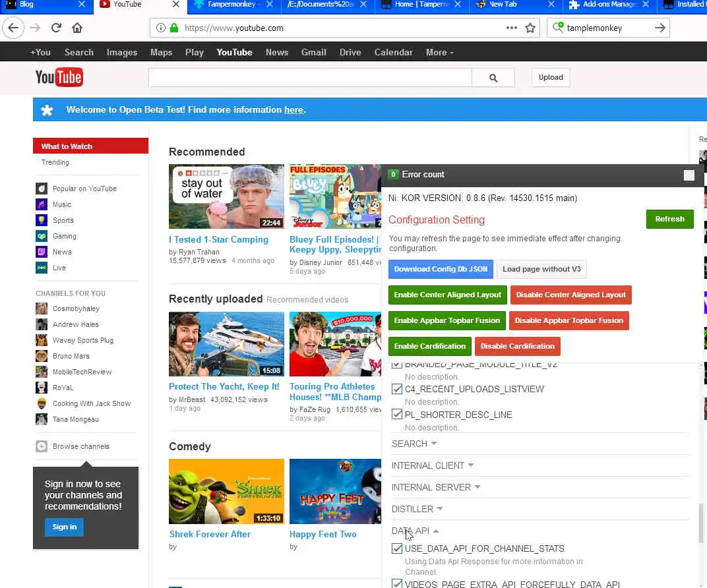Open Popular on YouTube channel icon
The width and height of the screenshot is (707, 588).
[42, 189]
